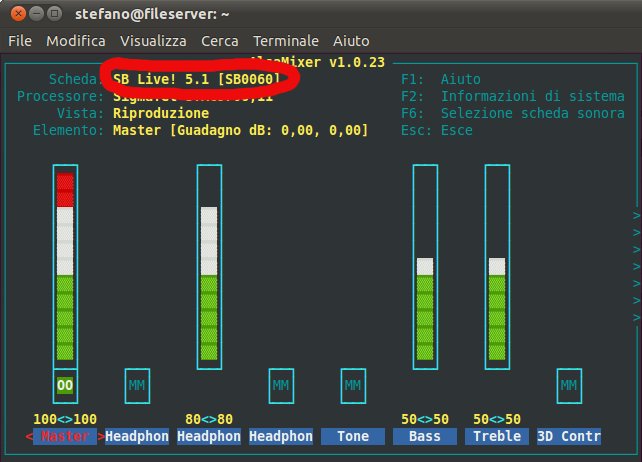Minimize the terminal window

tap(36, 14)
